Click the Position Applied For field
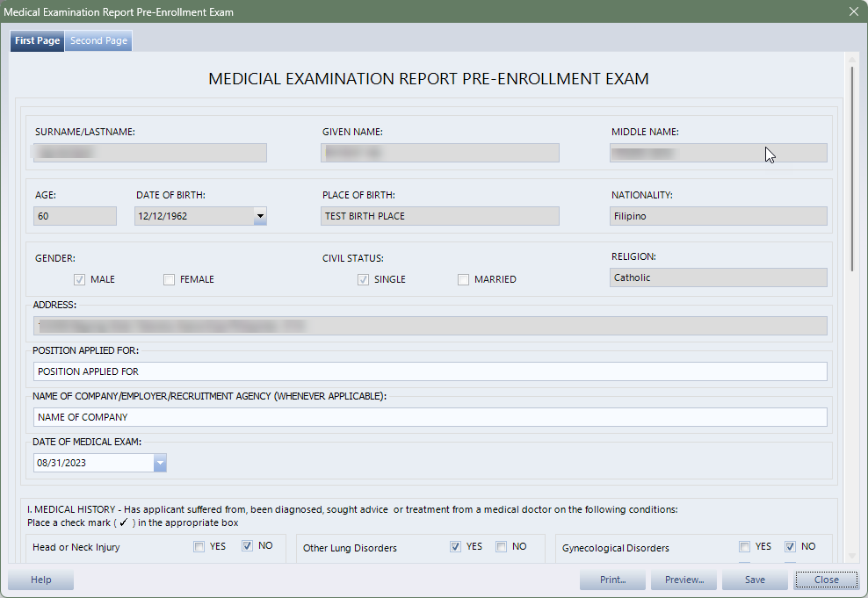This screenshot has width=868, height=598. pyautogui.click(x=430, y=371)
